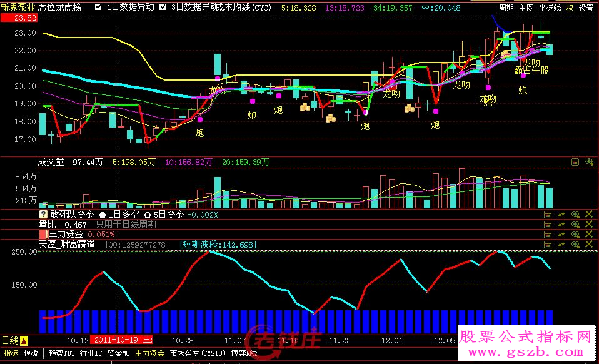599x364 pixels.
Task: Open settings window icon for 敢死队资金 row
Action: [548, 215]
